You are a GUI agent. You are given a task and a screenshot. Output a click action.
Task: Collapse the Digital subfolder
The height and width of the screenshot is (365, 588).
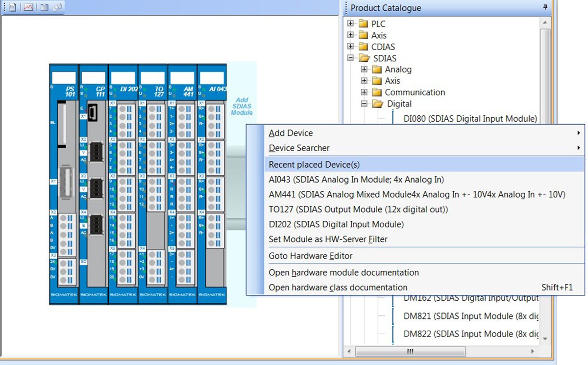tap(364, 104)
